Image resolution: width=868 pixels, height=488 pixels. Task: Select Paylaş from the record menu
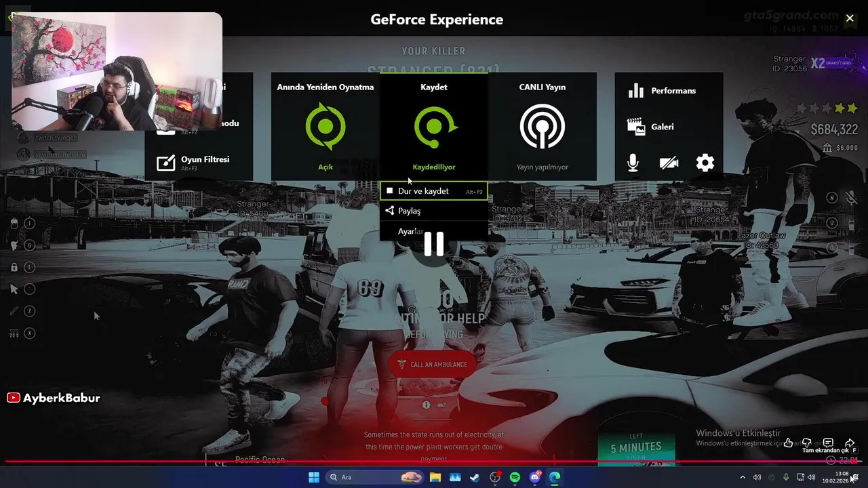point(434,211)
